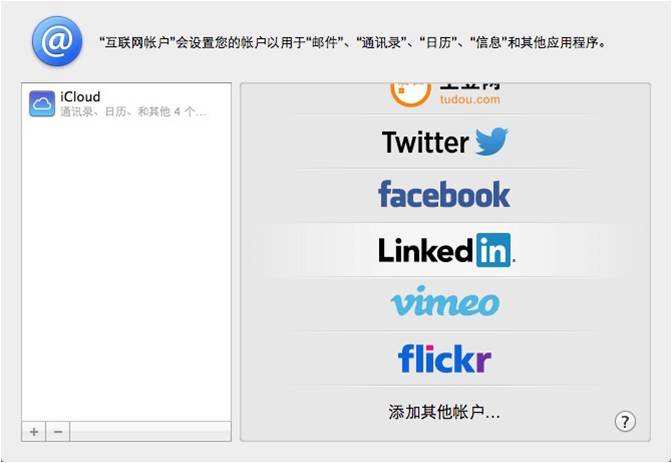Image resolution: width=672 pixels, height=463 pixels.
Task: Select the LinkedIn account type
Action: point(445,250)
